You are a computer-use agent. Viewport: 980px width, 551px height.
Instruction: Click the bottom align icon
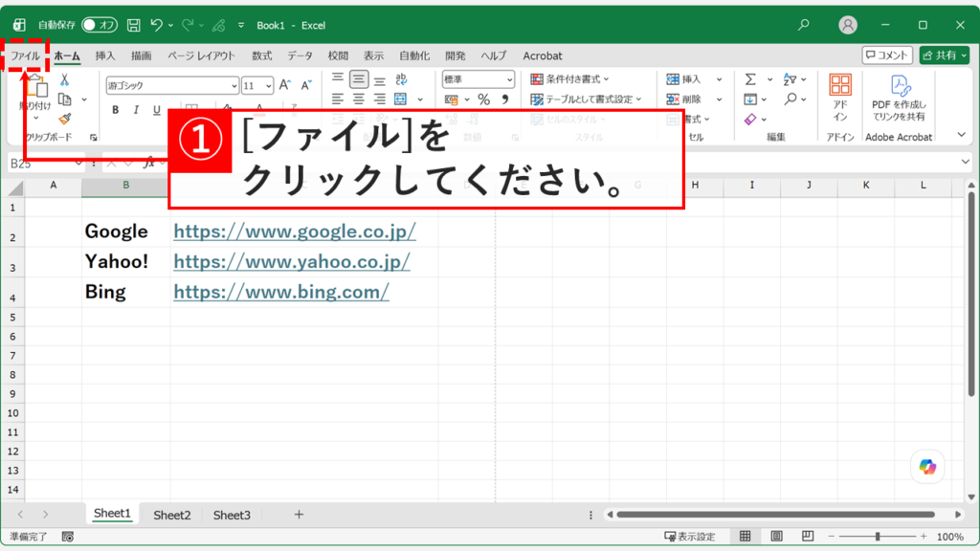pos(379,80)
